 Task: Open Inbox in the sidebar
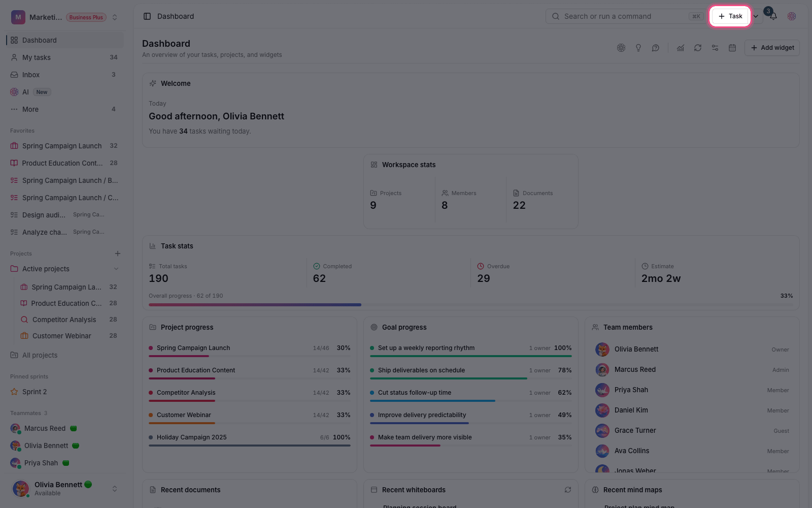pyautogui.click(x=65, y=75)
